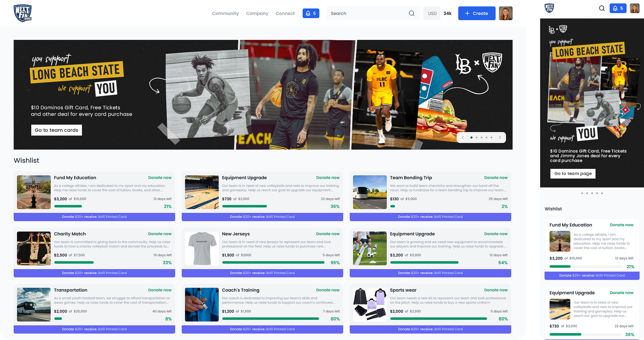Click '$2,500 of $7,500' amount on Charity Match
Image resolution: width=644 pixels, height=340 pixels.
69,255
